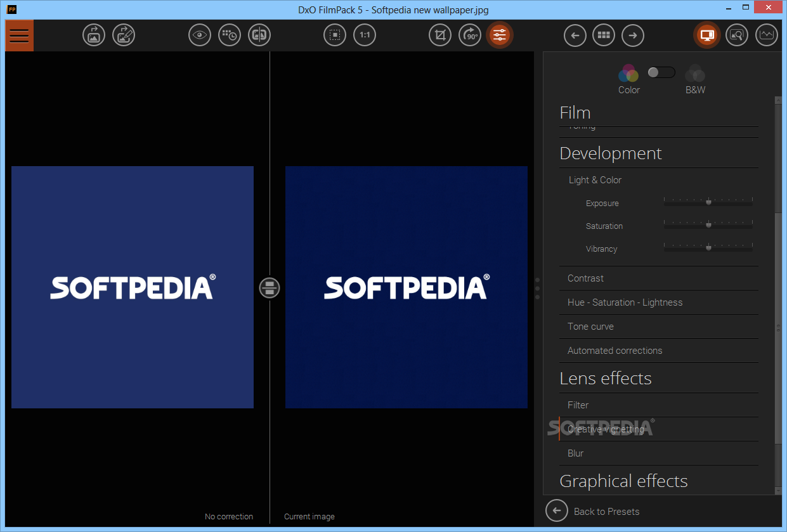787x532 pixels.
Task: Expand the Automated corrections section
Action: (659, 351)
